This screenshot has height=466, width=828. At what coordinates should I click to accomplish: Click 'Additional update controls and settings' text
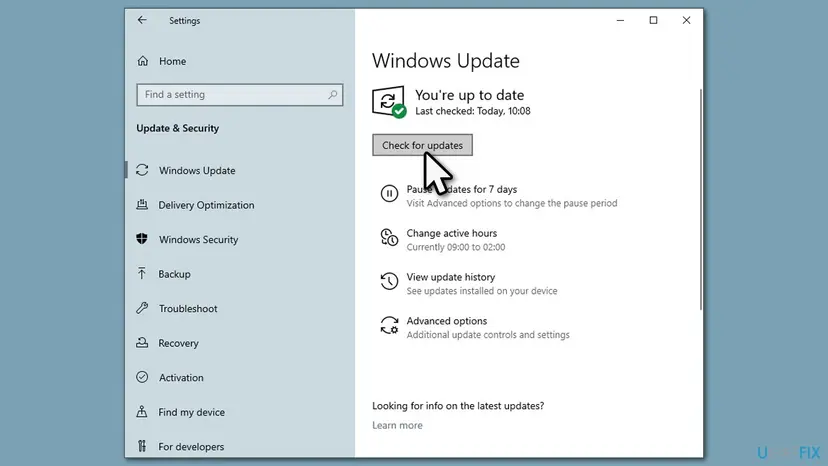(x=488, y=334)
